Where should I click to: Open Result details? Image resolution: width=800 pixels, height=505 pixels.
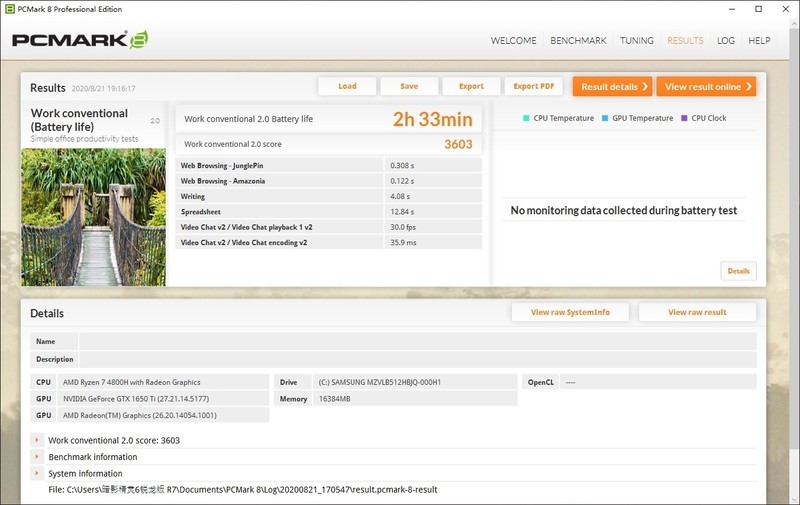coord(612,87)
